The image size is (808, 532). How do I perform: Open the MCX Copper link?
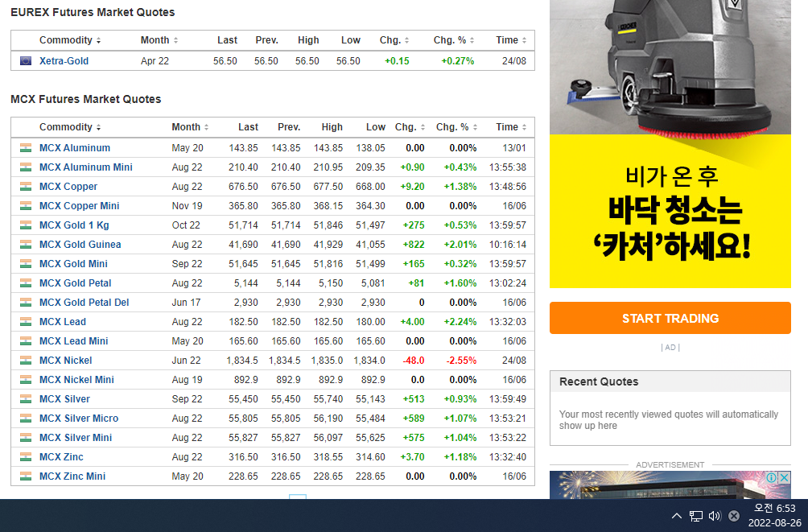click(x=68, y=187)
